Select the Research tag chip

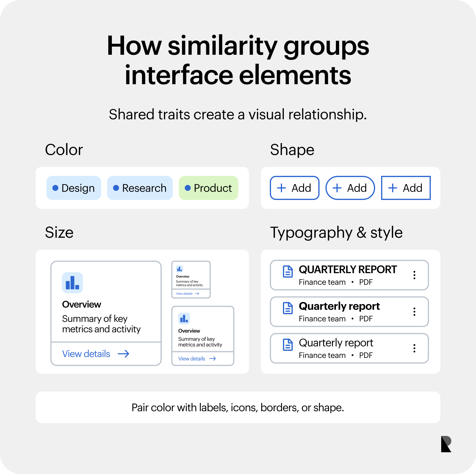(x=140, y=188)
